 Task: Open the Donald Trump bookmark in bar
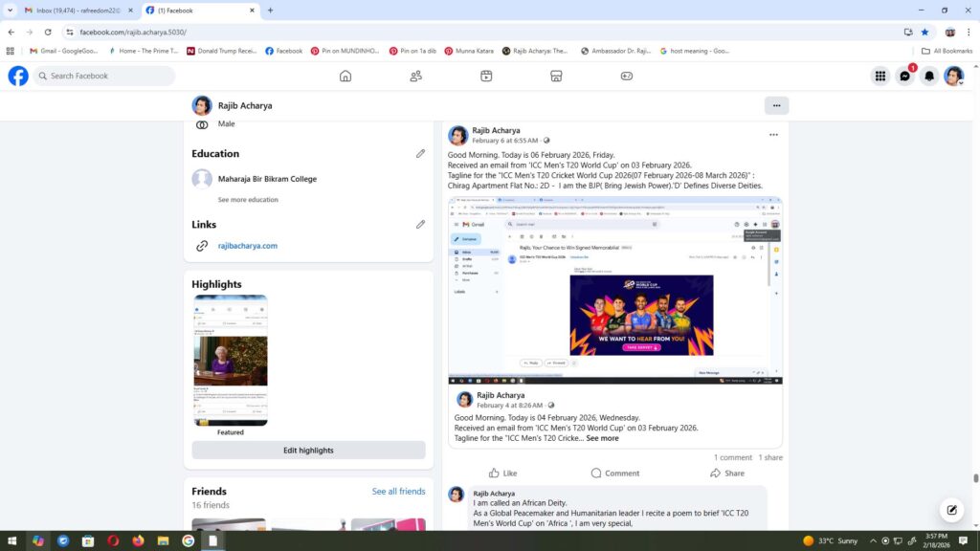(221, 51)
